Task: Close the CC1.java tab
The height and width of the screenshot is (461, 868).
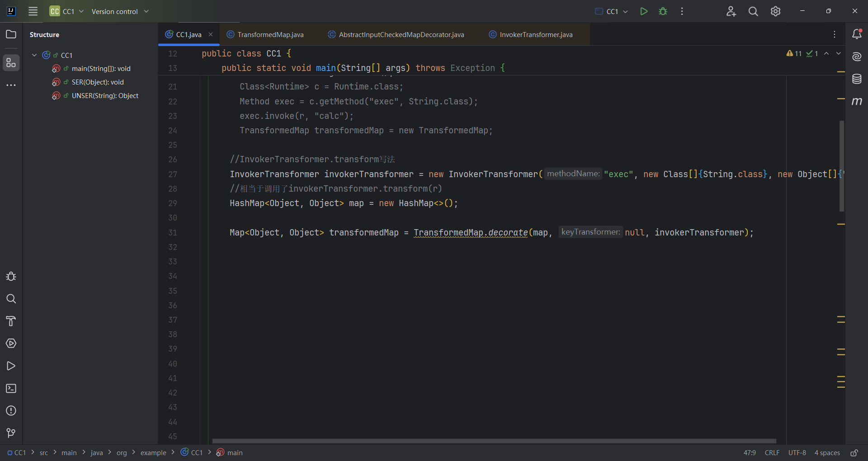Action: pos(211,34)
